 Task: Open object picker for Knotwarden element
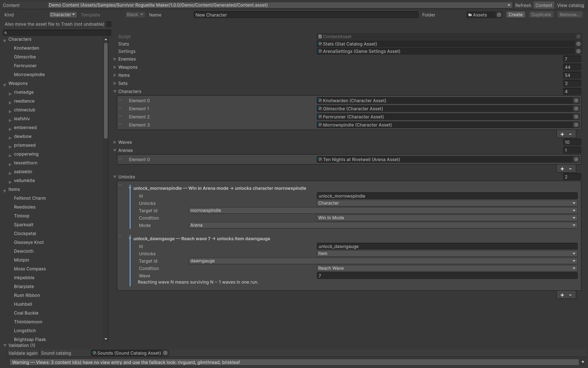click(576, 100)
